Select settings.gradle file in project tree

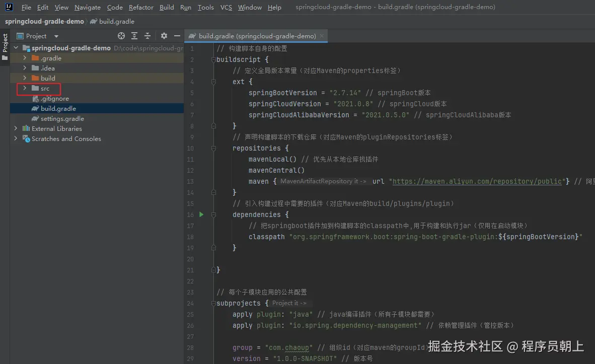pos(62,118)
